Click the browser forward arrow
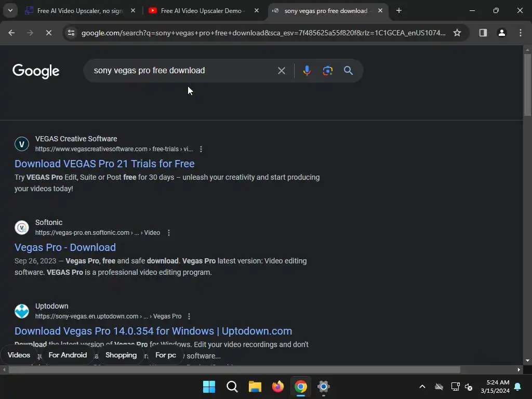532x399 pixels. click(30, 33)
